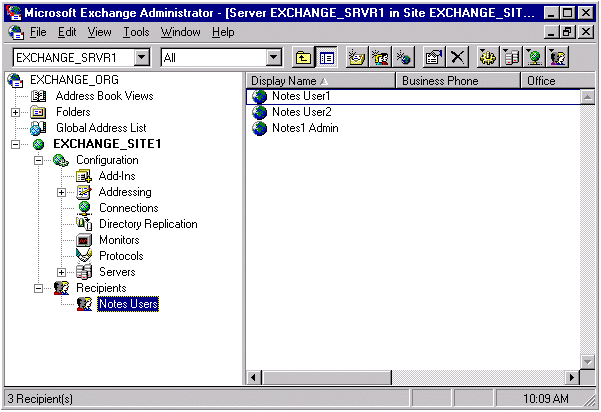Image resolution: width=601 pixels, height=412 pixels.
Task: Select the Addressing icon in tree
Action: 84,192
